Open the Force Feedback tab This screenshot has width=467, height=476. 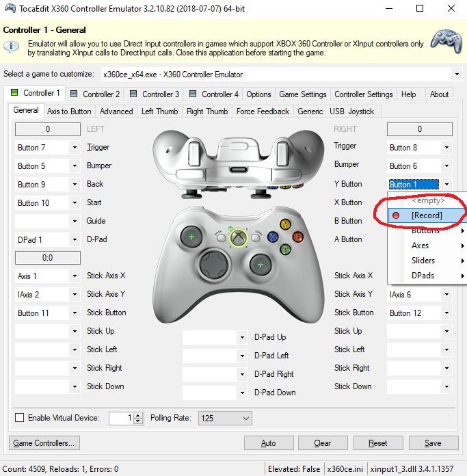pos(263,111)
